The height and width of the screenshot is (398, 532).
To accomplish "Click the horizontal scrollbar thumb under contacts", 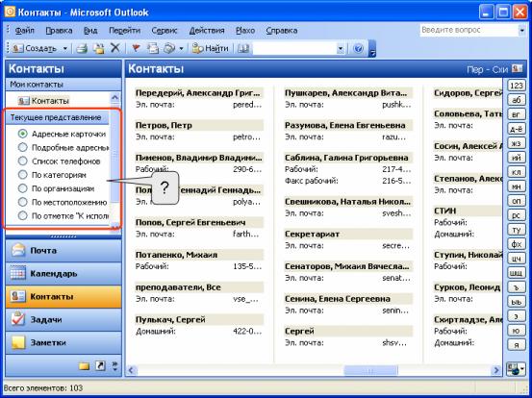I will 370,370.
